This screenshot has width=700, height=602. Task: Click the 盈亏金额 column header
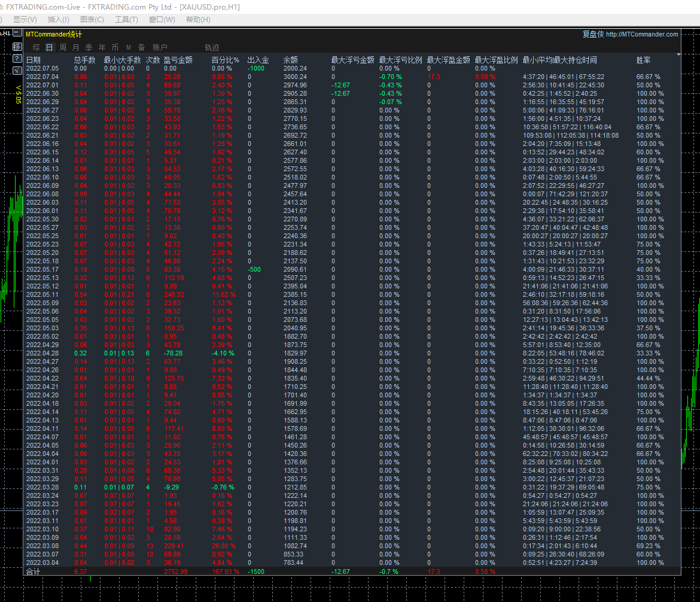pos(178,60)
